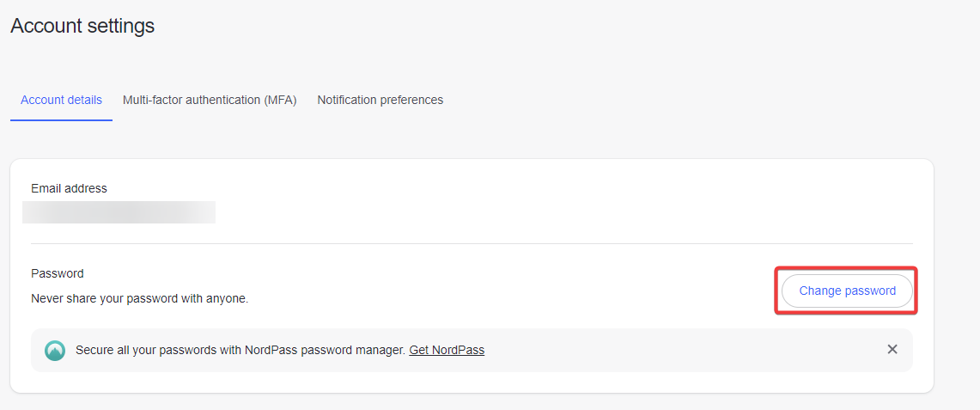980x410 pixels.
Task: Click the Account settings page heading
Action: point(82,26)
